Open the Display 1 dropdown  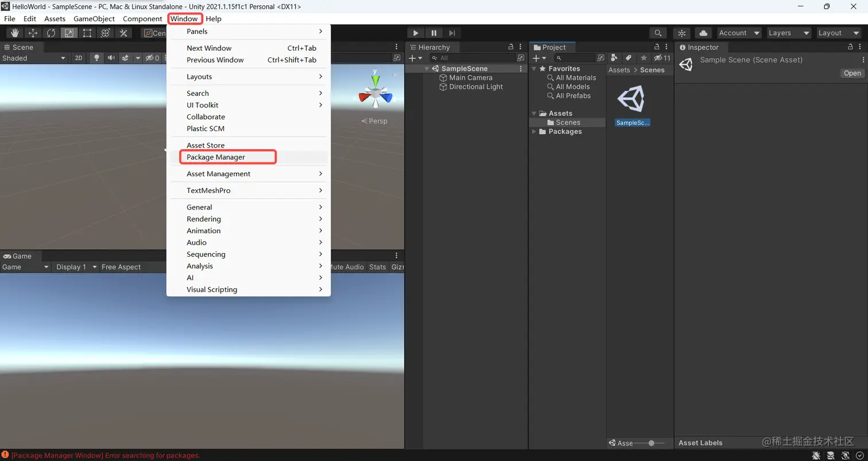coord(75,267)
